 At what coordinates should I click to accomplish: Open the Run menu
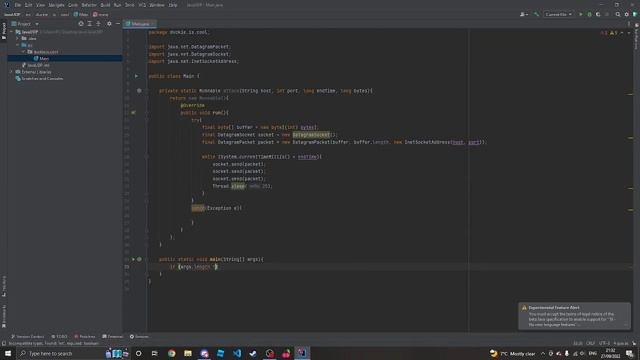(118, 5)
